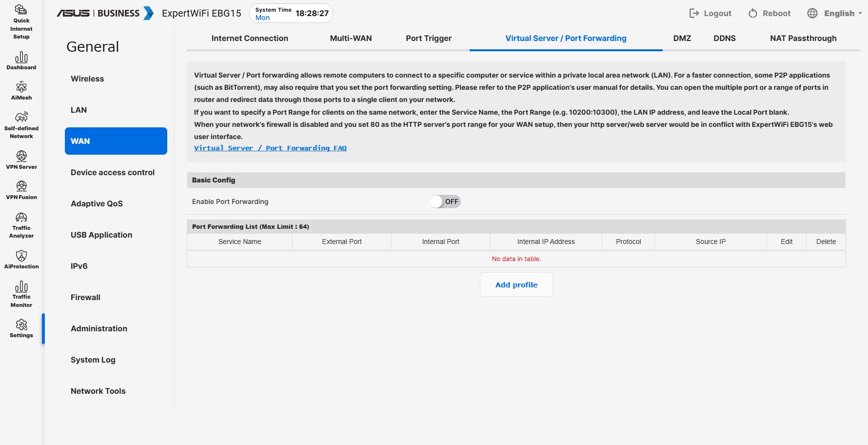Open the Traffic Analyzer icon
Screen dimensions: 868x445
(x=21, y=217)
